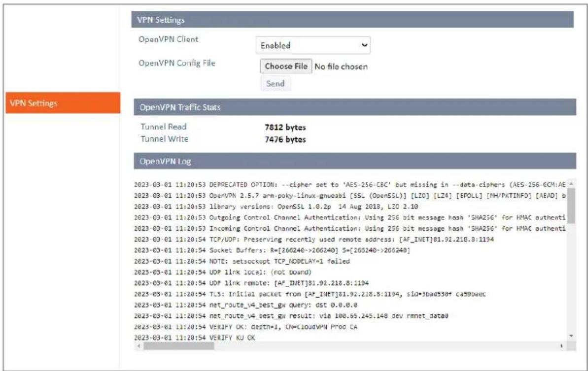Click the OpenVPN Config File label
588x371 pixels.
click(177, 63)
